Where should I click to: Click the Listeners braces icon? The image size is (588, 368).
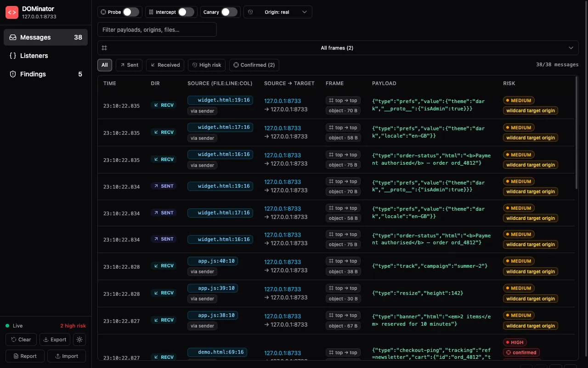[13, 56]
